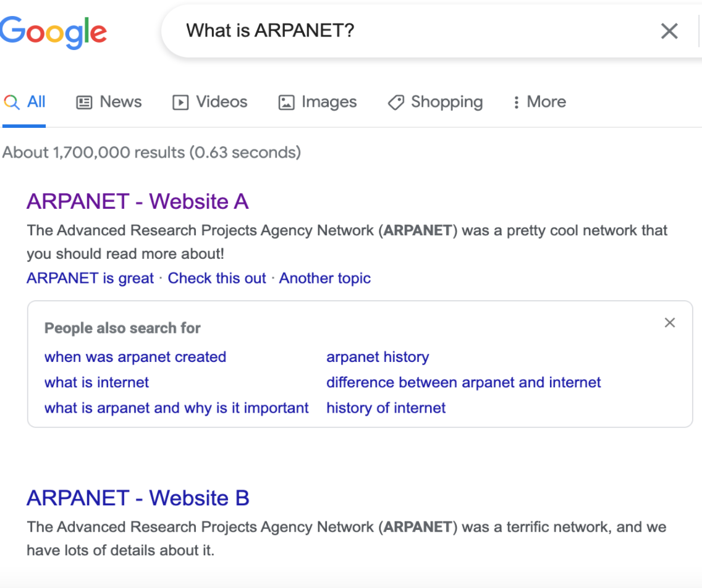The height and width of the screenshot is (588, 702).
Task: Search for arpanet history suggestion
Action: (377, 357)
